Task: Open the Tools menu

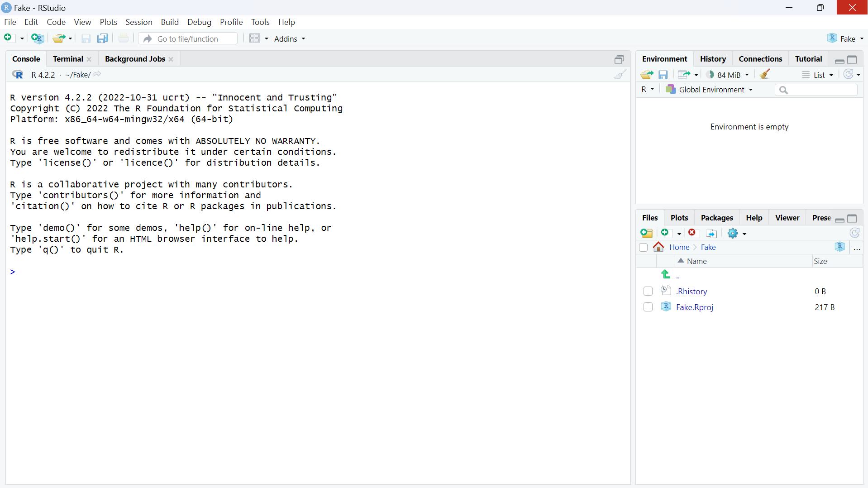Action: point(260,22)
